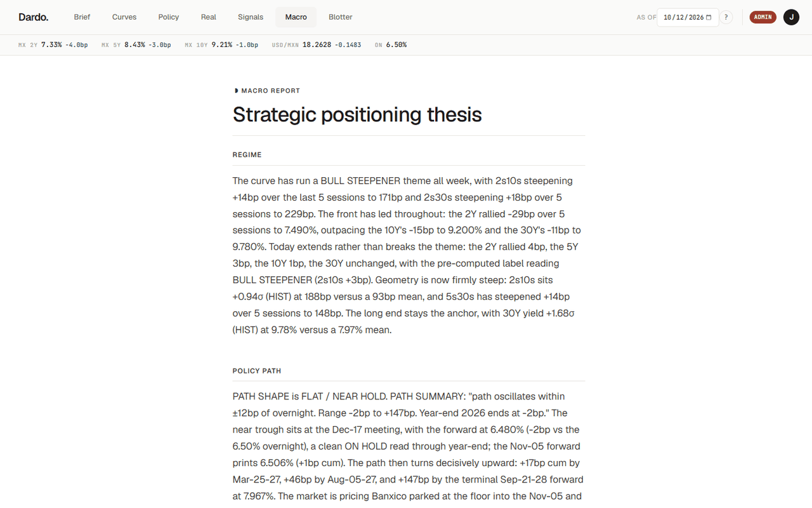Click the Strategic positioning thesis heading
The width and height of the screenshot is (812, 508).
click(357, 114)
